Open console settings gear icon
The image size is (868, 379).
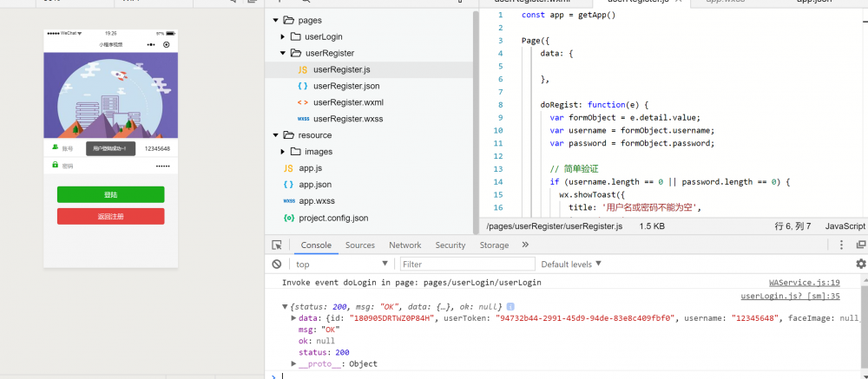pyautogui.click(x=860, y=264)
